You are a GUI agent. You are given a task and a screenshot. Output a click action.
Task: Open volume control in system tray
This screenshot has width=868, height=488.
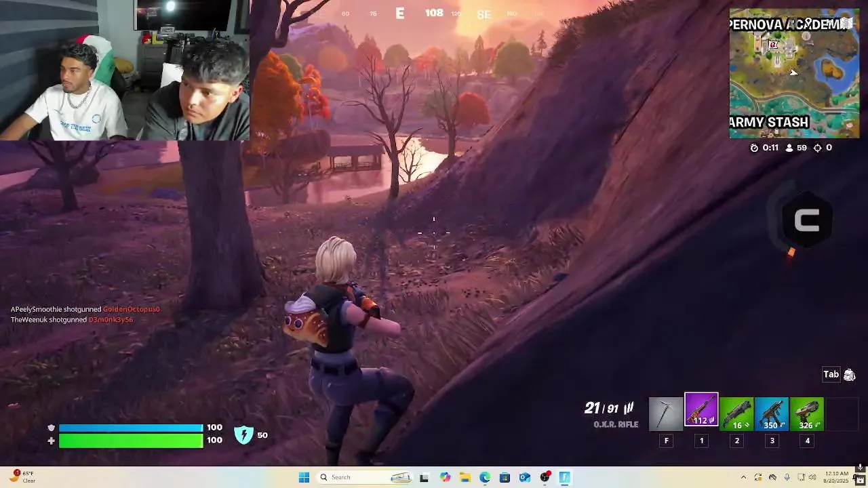[x=812, y=477]
